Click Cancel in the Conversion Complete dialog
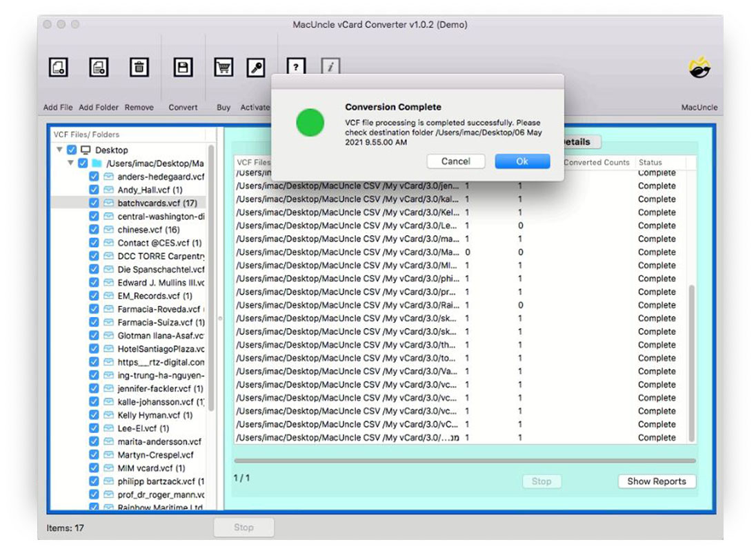756x551 pixels. pos(455,161)
